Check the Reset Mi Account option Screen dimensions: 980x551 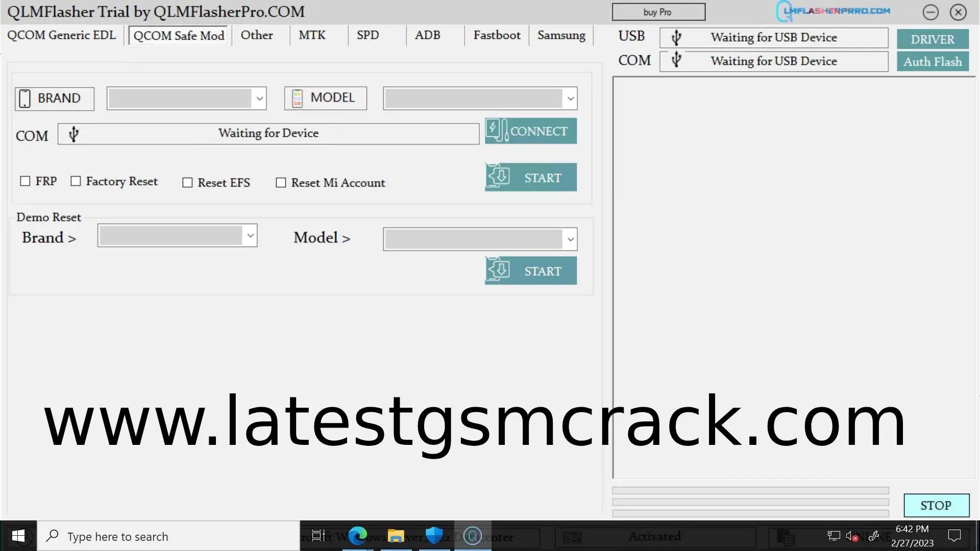[281, 183]
